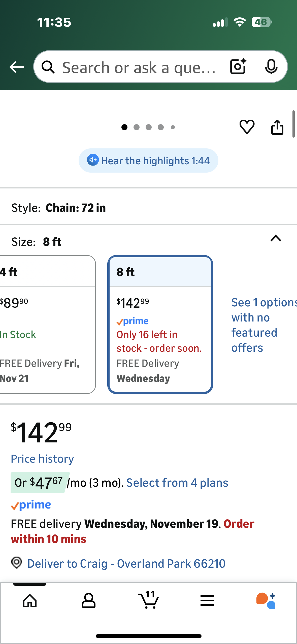Select the 8 ft size option
Image resolution: width=297 pixels, height=644 pixels.
(160, 324)
